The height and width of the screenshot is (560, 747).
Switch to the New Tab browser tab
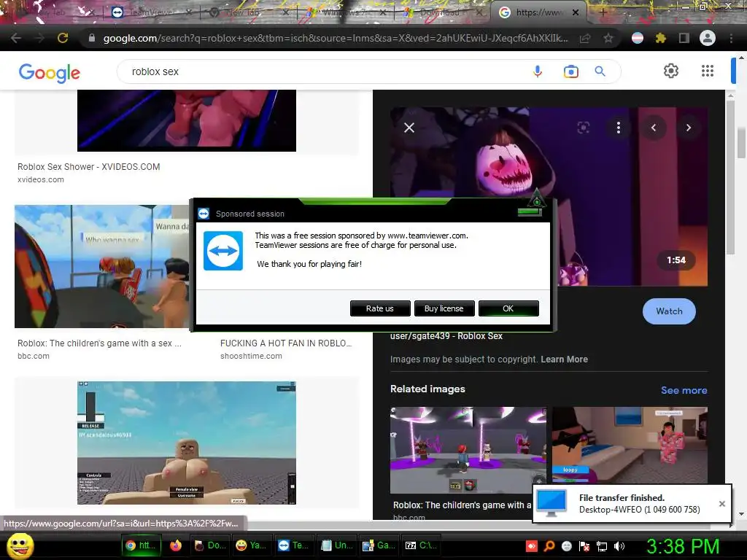pyautogui.click(x=248, y=12)
